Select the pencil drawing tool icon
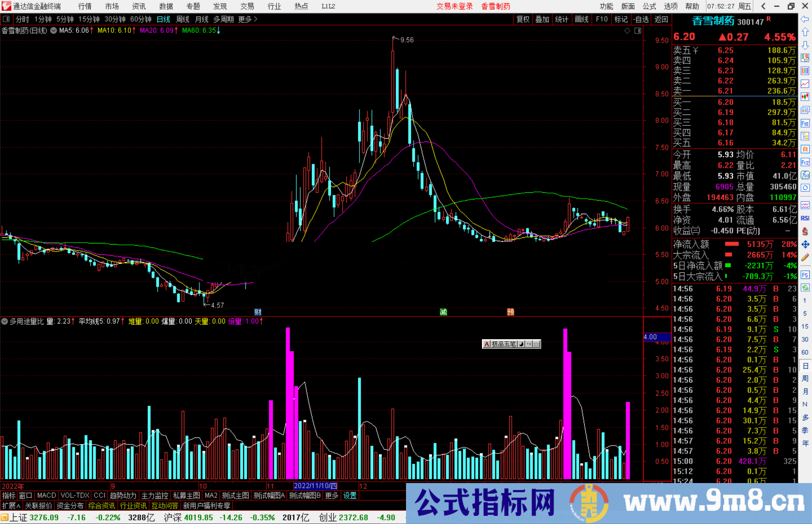 point(805,258)
